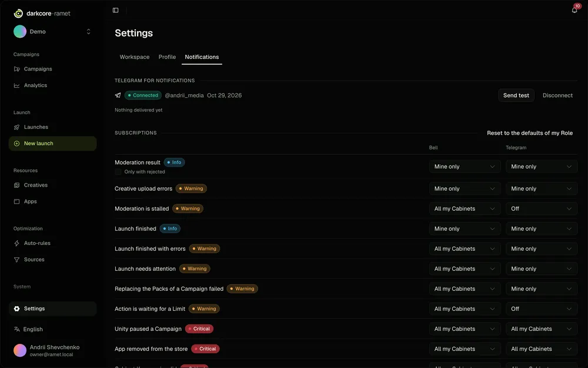The image size is (588, 368).
Task: Open Telegram dropdown for Action is waiting for a Limit
Action: [x=542, y=309]
